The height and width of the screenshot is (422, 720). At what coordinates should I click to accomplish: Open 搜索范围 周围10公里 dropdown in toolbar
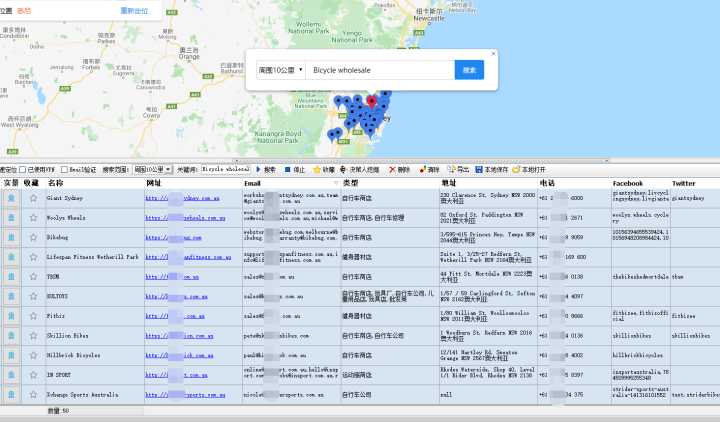point(152,169)
